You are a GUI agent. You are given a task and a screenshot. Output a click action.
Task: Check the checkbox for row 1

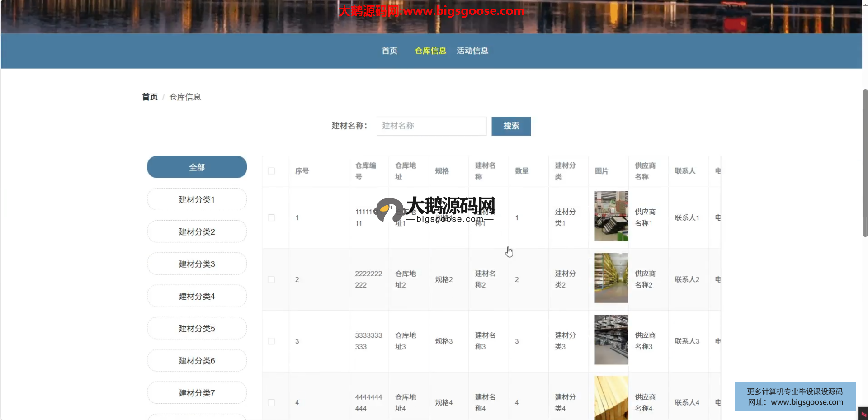click(x=271, y=218)
